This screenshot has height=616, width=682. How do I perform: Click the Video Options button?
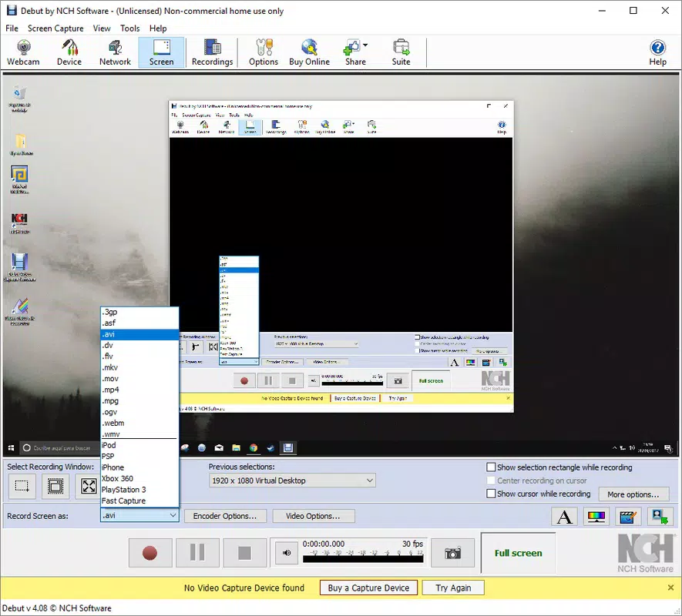[x=313, y=516]
